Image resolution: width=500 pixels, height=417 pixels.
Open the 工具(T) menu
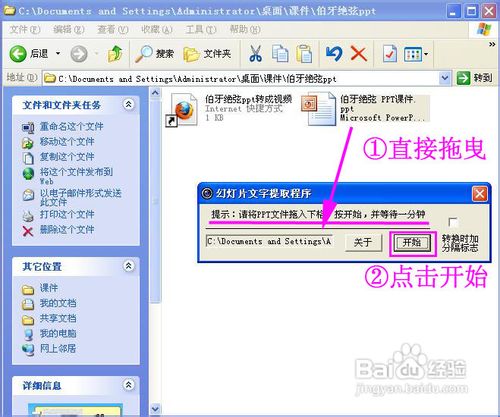[x=201, y=30]
